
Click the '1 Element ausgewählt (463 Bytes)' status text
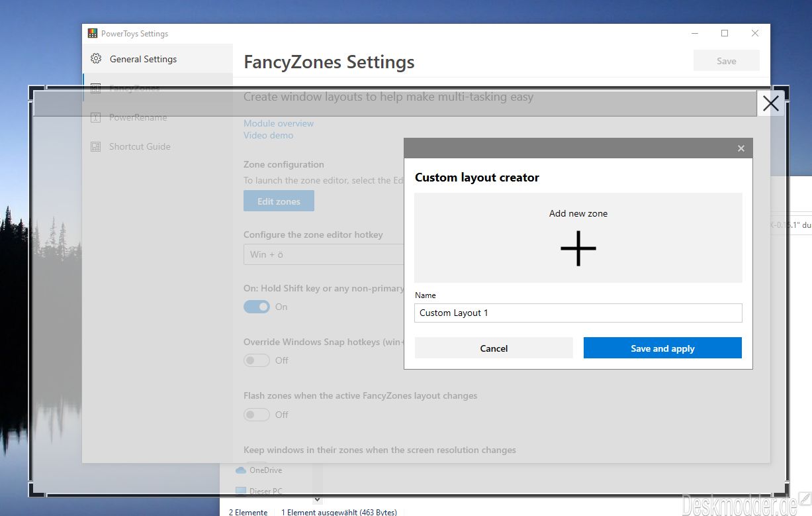339,512
